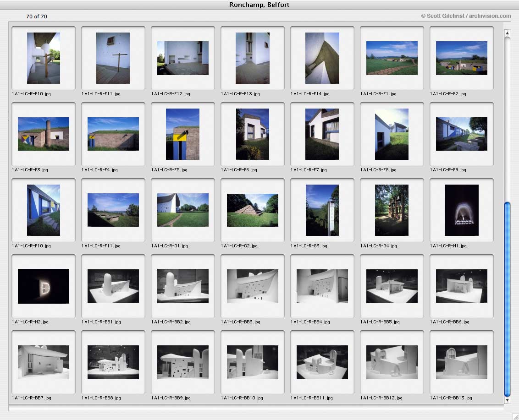Click the "70 of 70" counter

37,16
